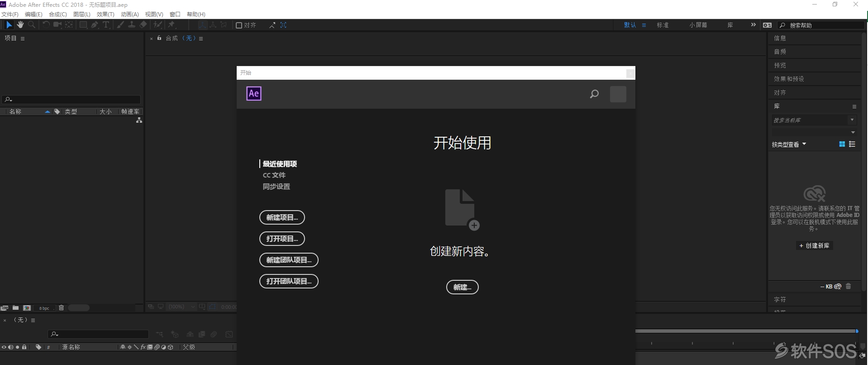The width and height of the screenshot is (868, 365).
Task: Select the Unified Camera tool
Action: point(57,25)
